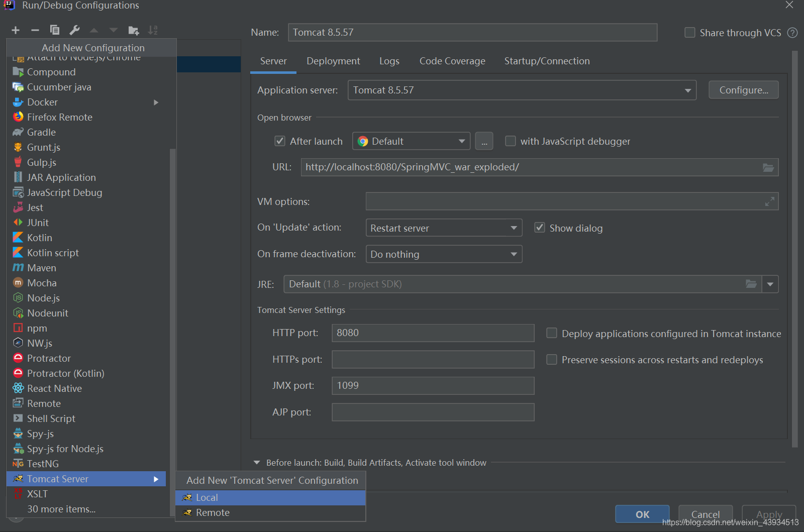Uncheck the Show dialog checkbox
Screen dimensions: 804x532
tap(540, 228)
